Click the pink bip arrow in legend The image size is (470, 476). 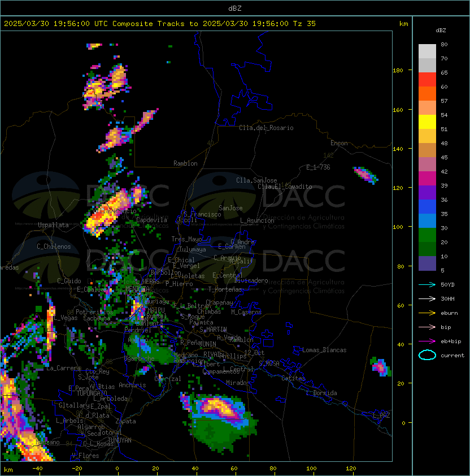427,327
